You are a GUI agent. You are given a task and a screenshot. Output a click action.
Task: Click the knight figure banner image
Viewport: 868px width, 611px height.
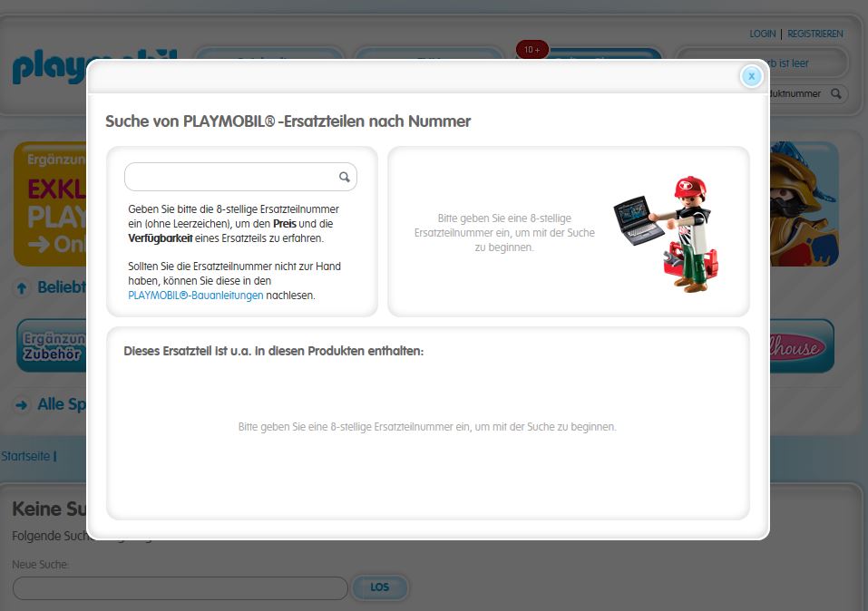tap(804, 204)
